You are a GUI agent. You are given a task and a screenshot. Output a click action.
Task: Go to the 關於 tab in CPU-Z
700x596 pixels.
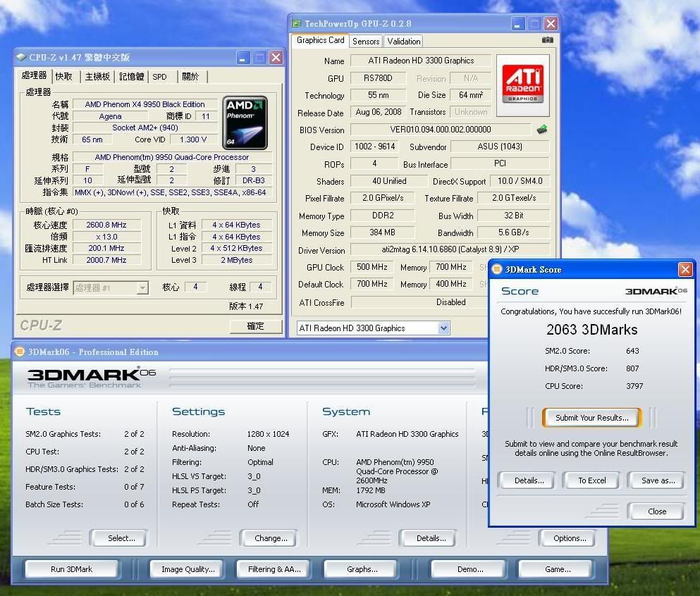coord(190,76)
